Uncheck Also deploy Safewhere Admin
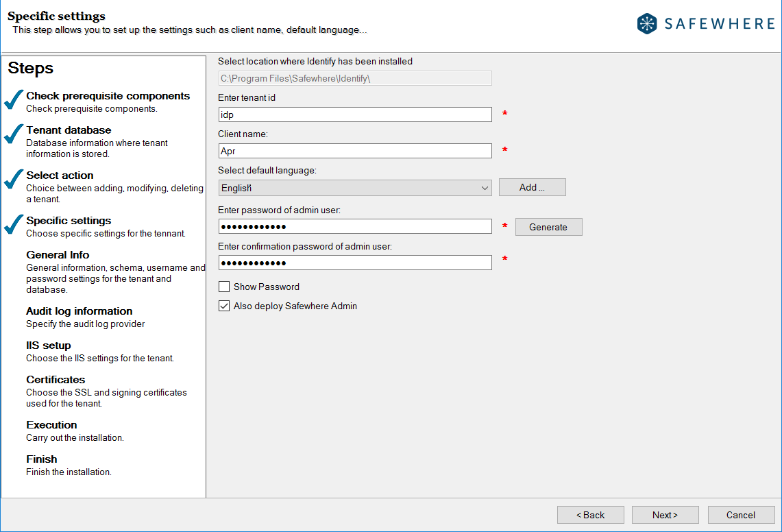782x532 pixels. [x=224, y=306]
